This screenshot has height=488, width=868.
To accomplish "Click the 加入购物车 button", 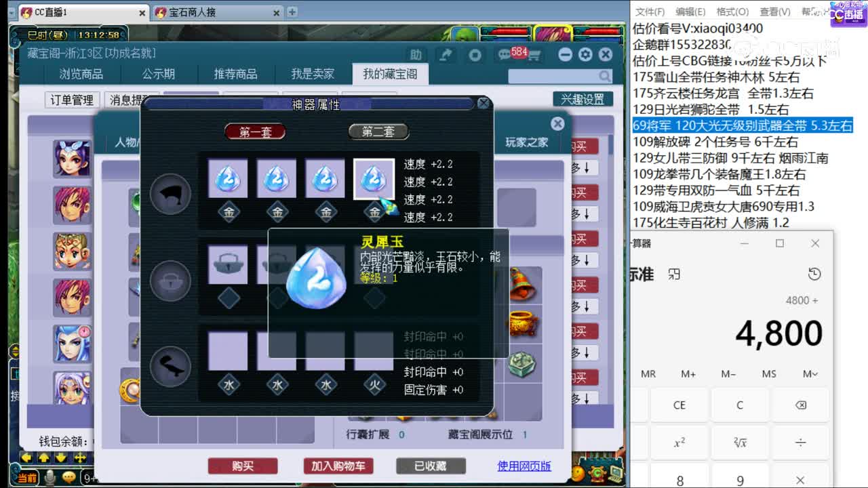I will (338, 466).
